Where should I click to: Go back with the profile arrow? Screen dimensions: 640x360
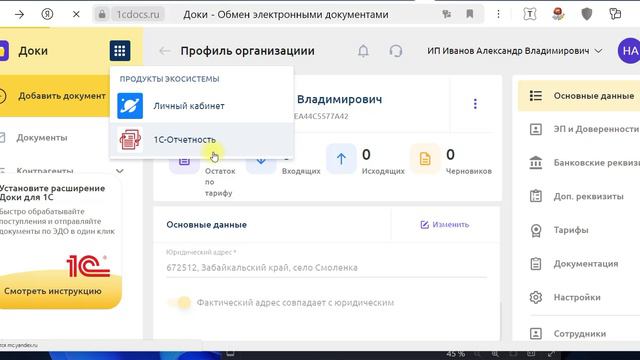(164, 51)
